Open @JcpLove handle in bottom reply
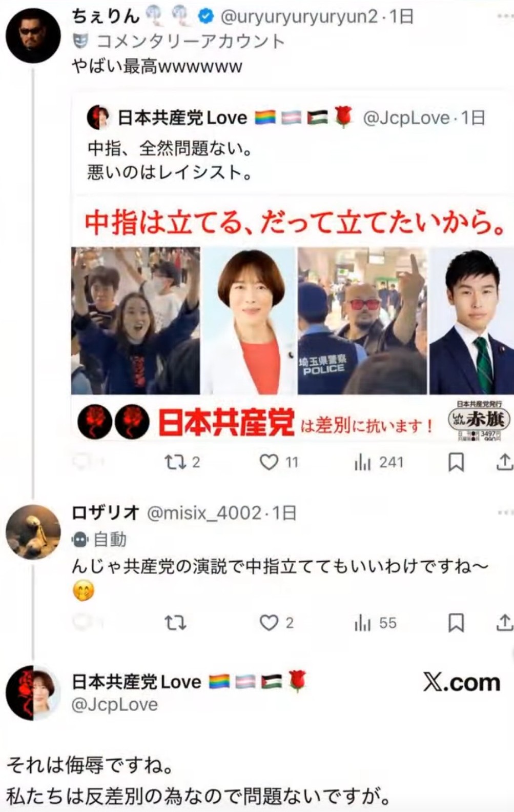The height and width of the screenshot is (812, 514). [x=114, y=704]
